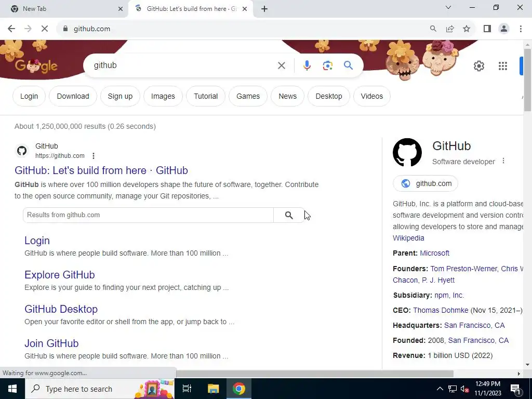
Task: Filter results with the Login chip
Action: tap(29, 96)
